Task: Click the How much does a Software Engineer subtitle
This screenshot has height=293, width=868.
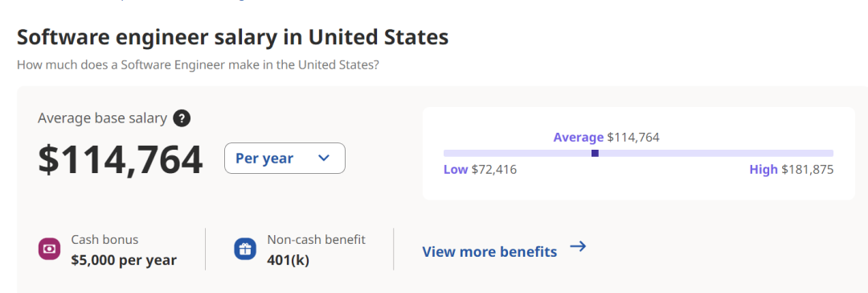Action: point(198,64)
